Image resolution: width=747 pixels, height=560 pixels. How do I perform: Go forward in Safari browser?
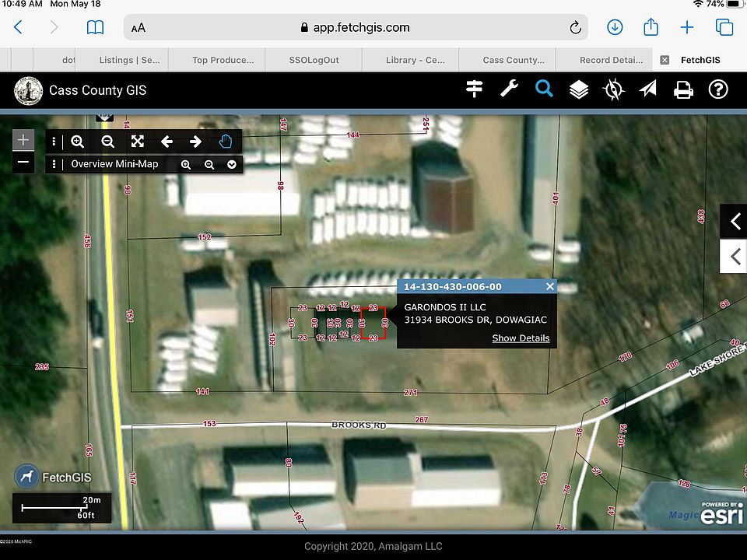point(54,27)
